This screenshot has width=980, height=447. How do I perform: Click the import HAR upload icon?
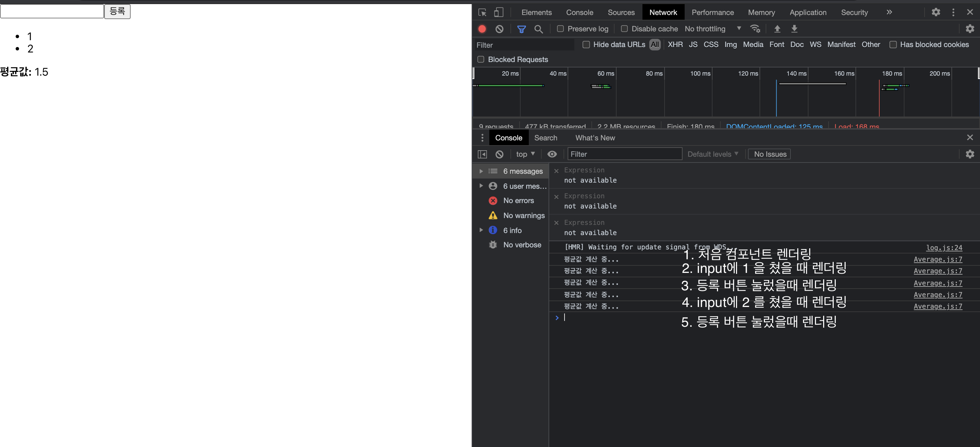pyautogui.click(x=777, y=29)
